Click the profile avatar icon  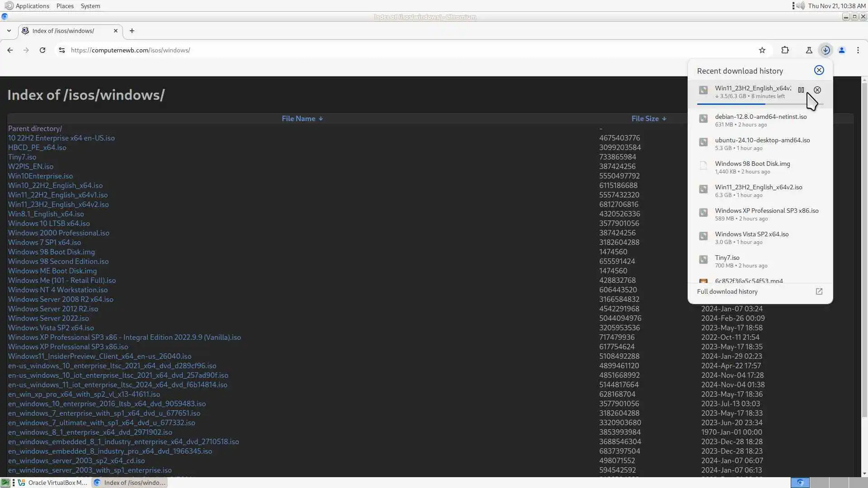coord(842,50)
